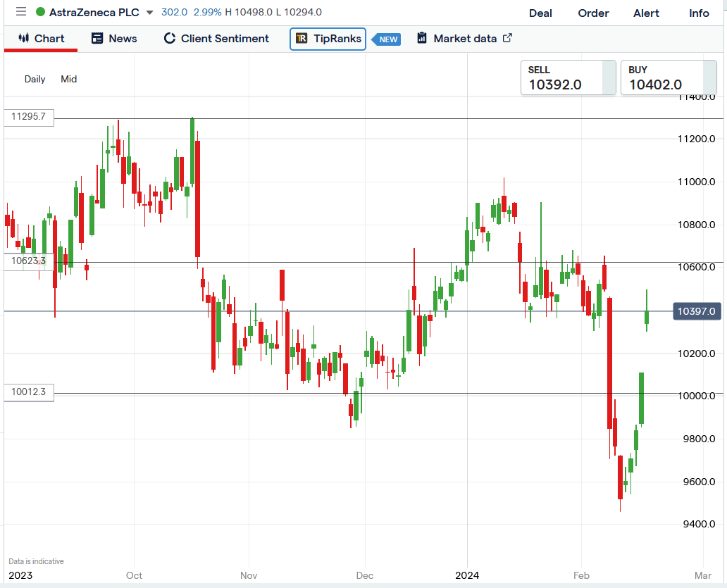Click the 10200.0 price axis label
The image size is (727, 588).
pyautogui.click(x=697, y=354)
